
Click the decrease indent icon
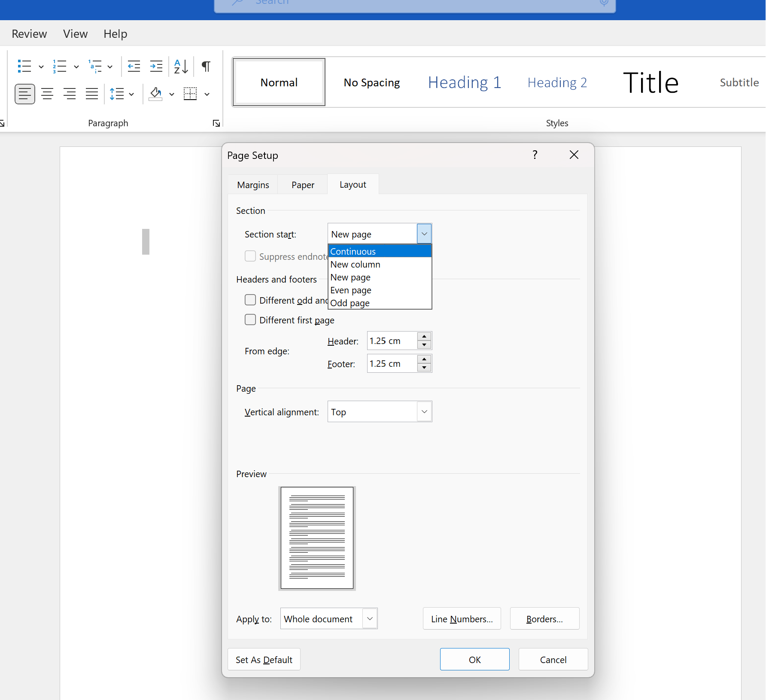click(x=134, y=67)
